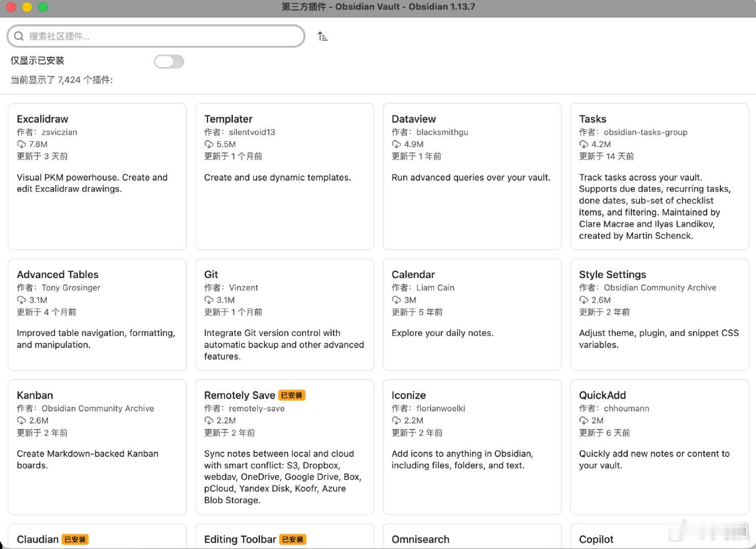Open the Advanced Tables plugin title
The height and width of the screenshot is (549, 756).
click(x=57, y=274)
